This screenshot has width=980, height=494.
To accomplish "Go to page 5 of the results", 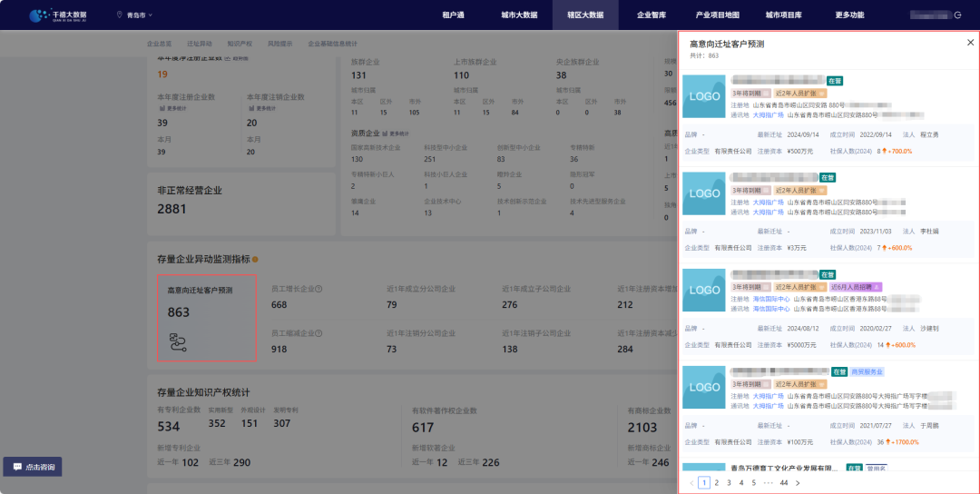I will 754,483.
